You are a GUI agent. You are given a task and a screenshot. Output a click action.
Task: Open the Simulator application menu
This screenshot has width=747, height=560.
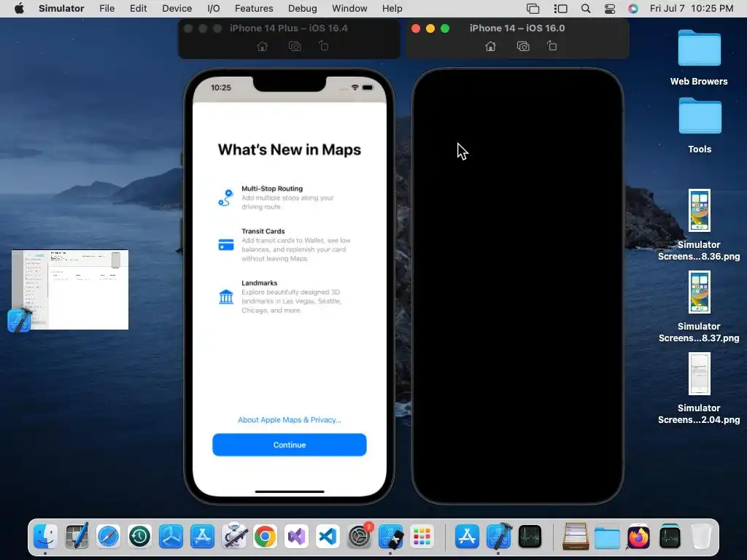[61, 9]
